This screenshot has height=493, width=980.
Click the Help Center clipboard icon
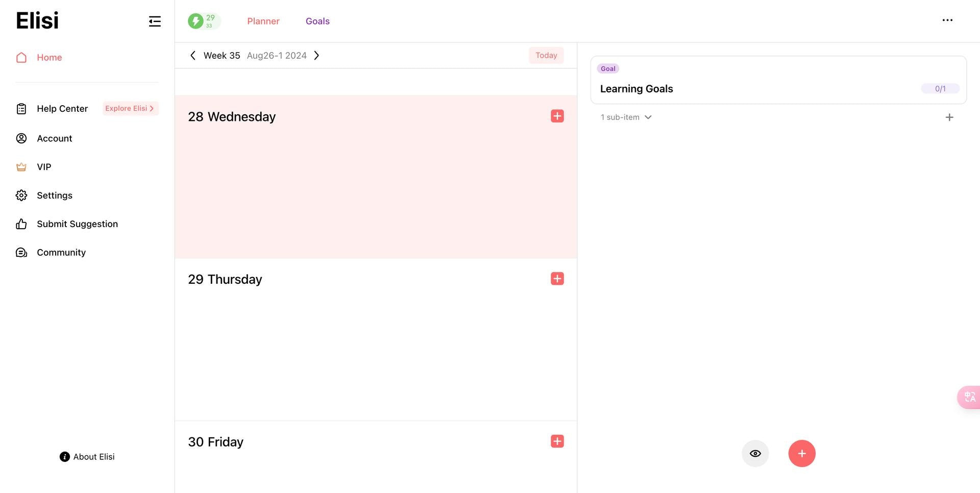pos(21,109)
